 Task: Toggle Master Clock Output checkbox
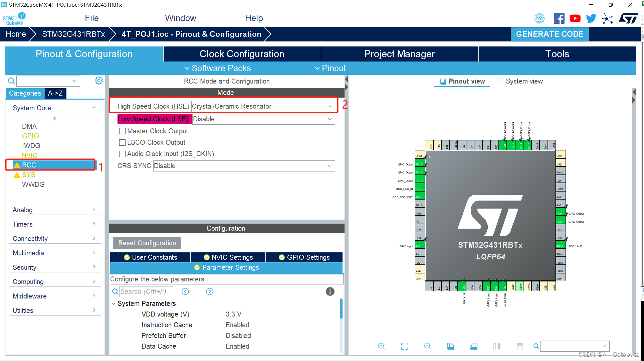(x=122, y=131)
